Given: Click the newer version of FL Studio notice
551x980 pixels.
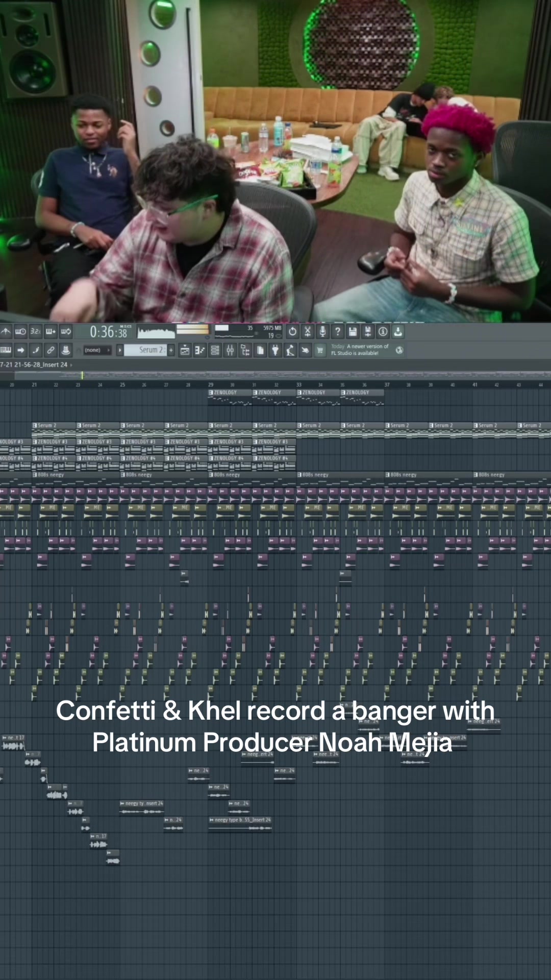Looking at the screenshot, I should click(x=360, y=350).
